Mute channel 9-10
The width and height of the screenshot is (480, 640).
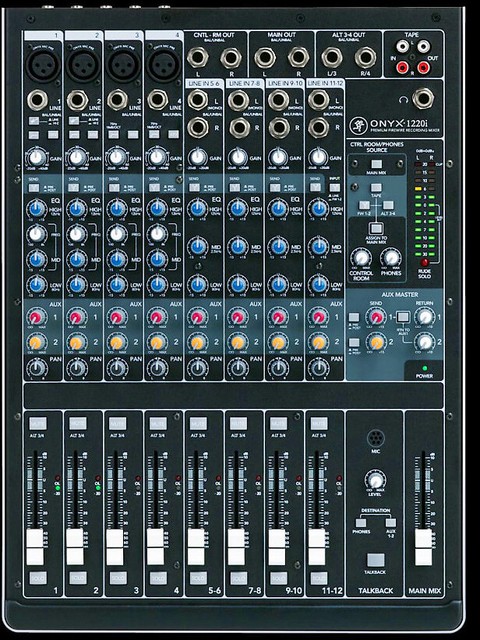point(279,424)
